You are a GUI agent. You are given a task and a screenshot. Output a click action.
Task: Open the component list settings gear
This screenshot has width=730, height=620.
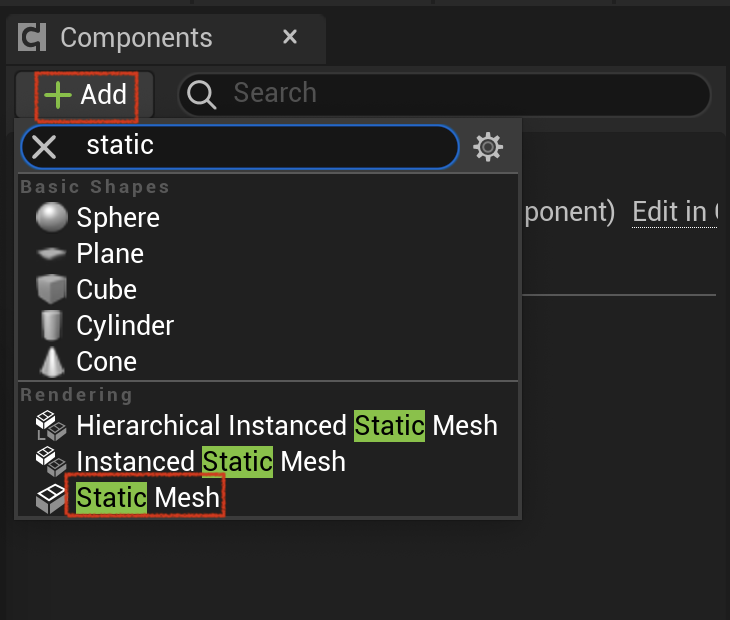pos(488,147)
